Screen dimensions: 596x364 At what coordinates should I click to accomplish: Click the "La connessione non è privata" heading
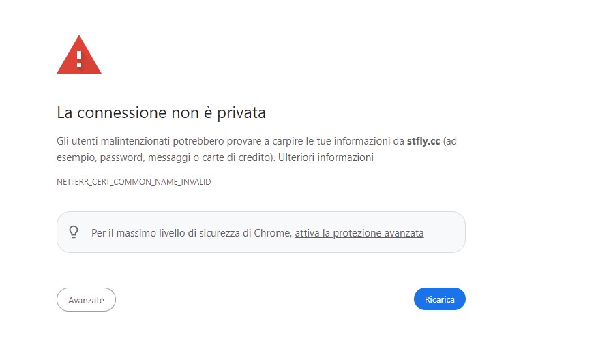pyautogui.click(x=161, y=112)
